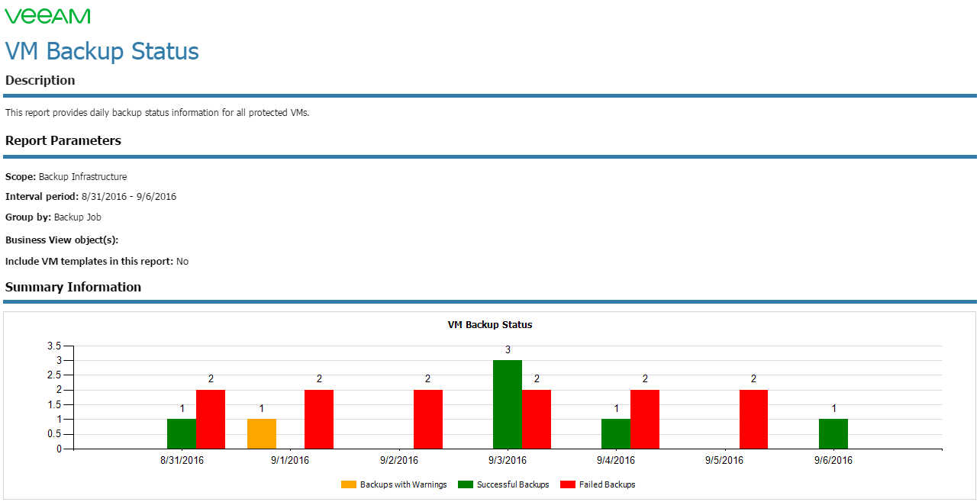The height and width of the screenshot is (502, 980).
Task: Select the report description sentence about protected VMs
Action: click(157, 113)
